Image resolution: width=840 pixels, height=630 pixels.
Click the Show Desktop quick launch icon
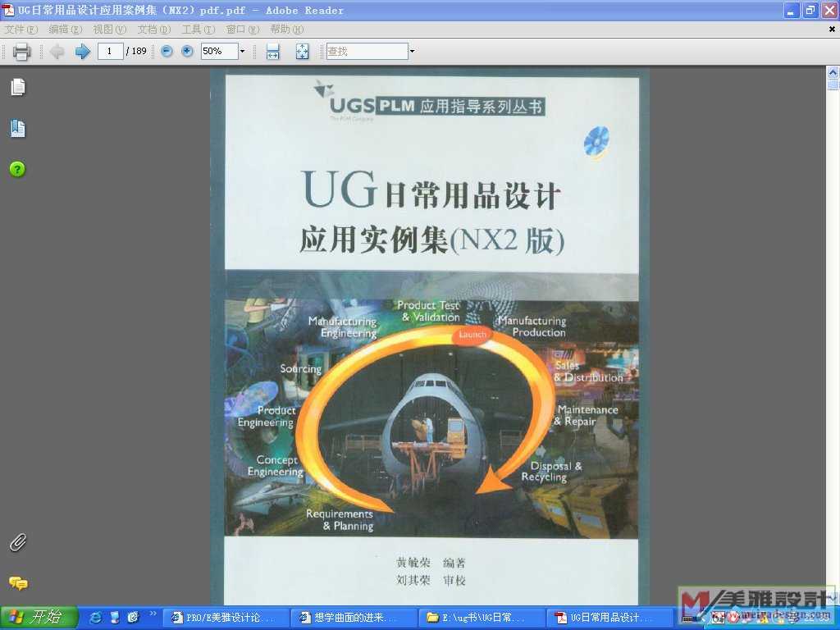pos(115,617)
